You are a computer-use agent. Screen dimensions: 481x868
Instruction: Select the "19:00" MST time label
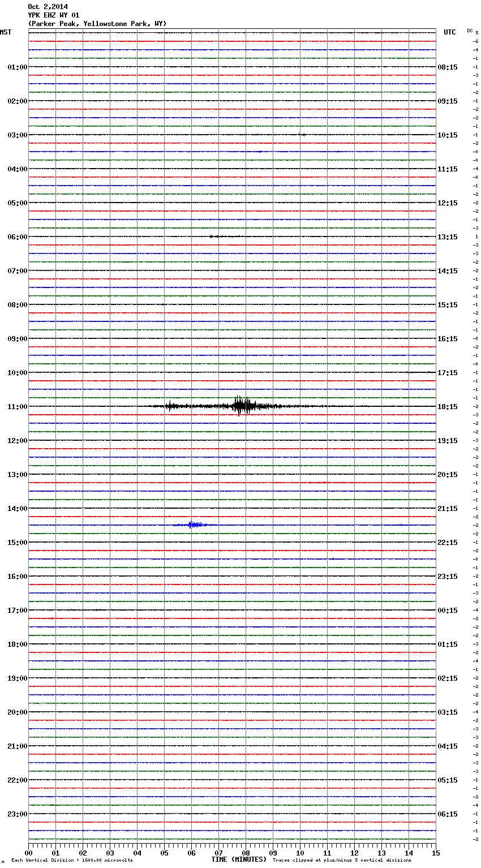18,678
